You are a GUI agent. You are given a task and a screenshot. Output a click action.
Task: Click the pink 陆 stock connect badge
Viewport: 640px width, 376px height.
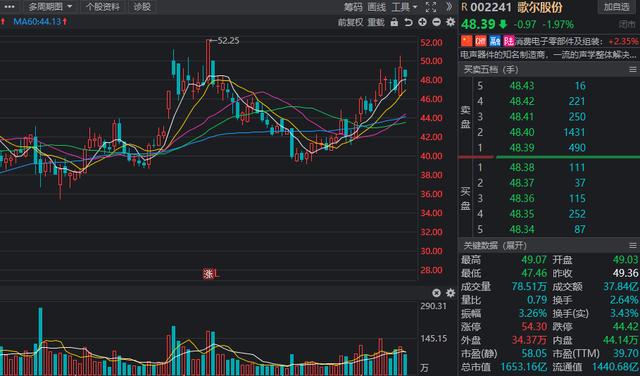(509, 41)
